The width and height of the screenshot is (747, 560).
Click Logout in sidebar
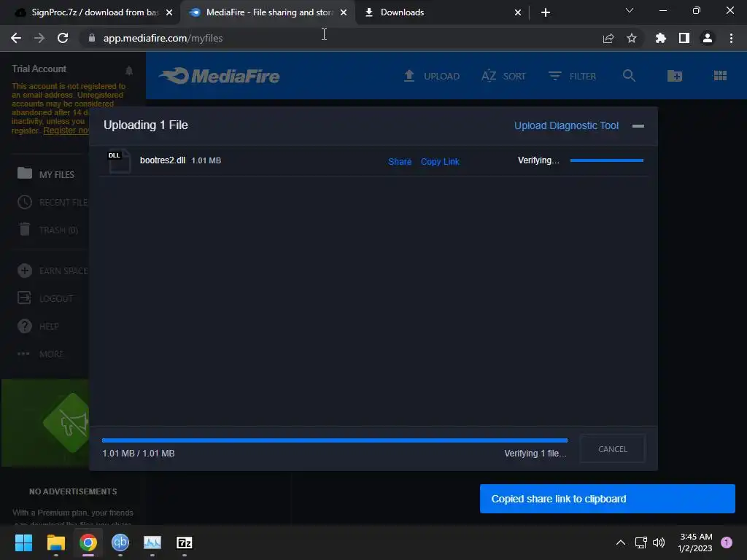tap(45, 298)
